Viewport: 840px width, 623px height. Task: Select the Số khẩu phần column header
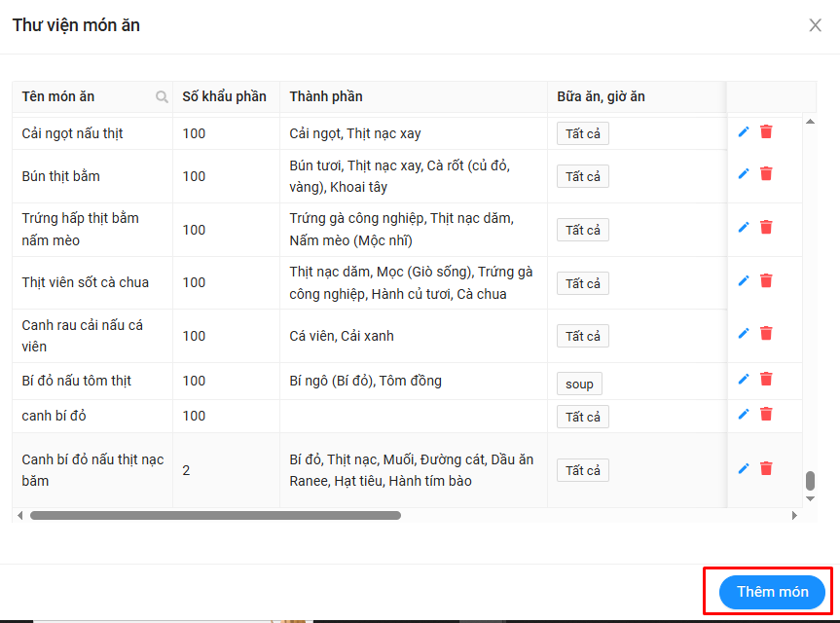click(224, 97)
